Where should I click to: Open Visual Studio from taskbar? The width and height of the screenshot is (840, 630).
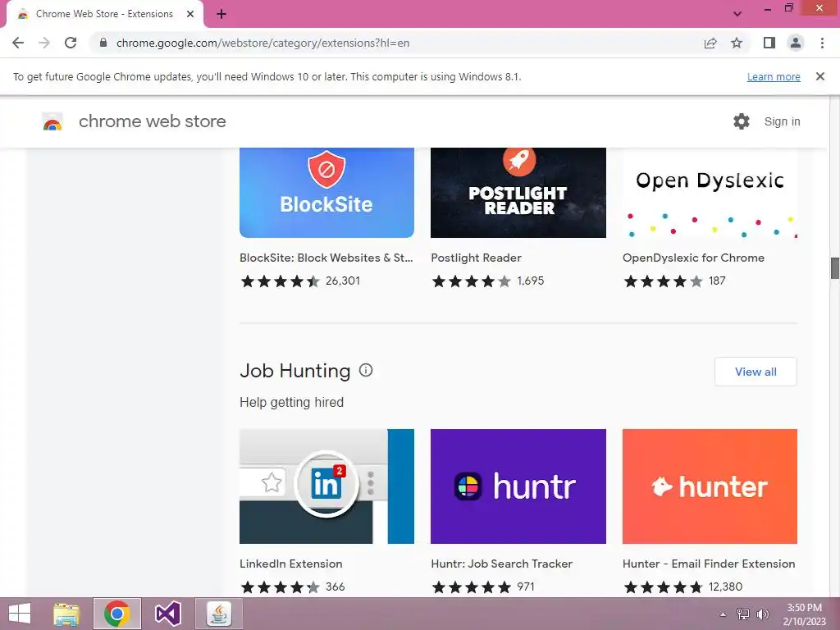167,614
